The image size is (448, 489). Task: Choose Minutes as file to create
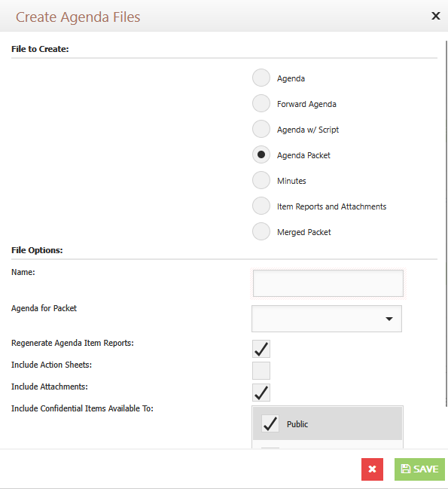pyautogui.click(x=261, y=180)
